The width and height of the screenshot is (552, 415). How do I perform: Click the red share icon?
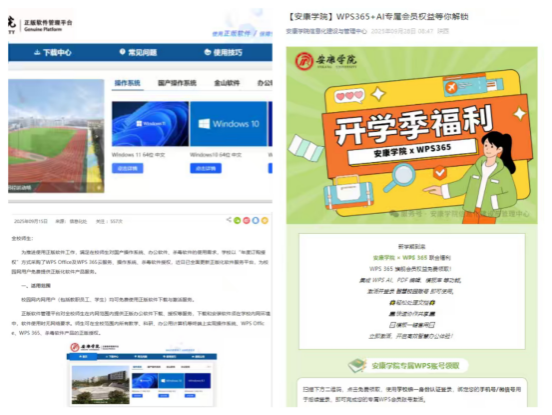click(x=246, y=221)
